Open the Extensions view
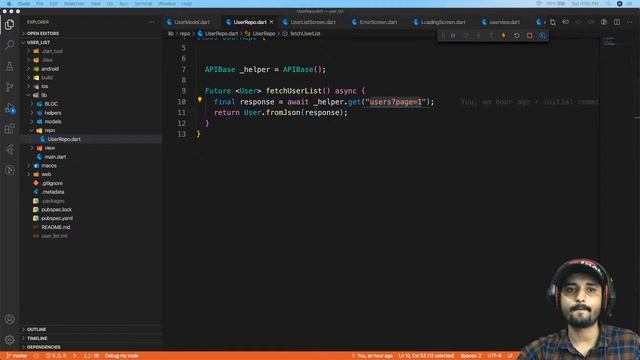Image resolution: width=640 pixels, height=360 pixels. pyautogui.click(x=9, y=129)
